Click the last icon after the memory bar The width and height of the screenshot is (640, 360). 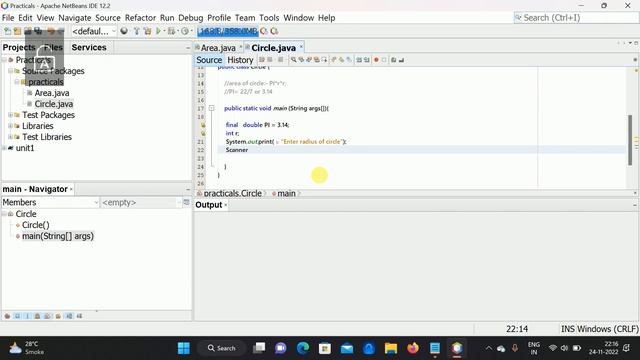(x=274, y=31)
